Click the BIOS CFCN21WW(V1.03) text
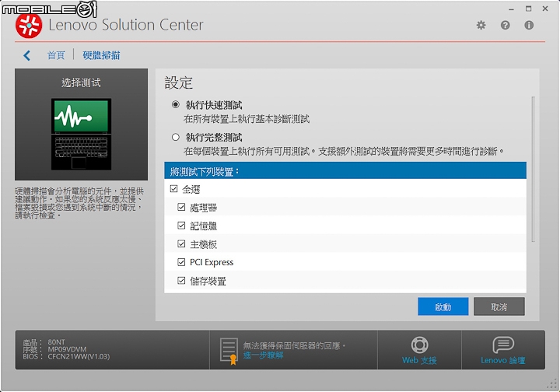Viewport: 560px width, 392px height. (x=79, y=356)
